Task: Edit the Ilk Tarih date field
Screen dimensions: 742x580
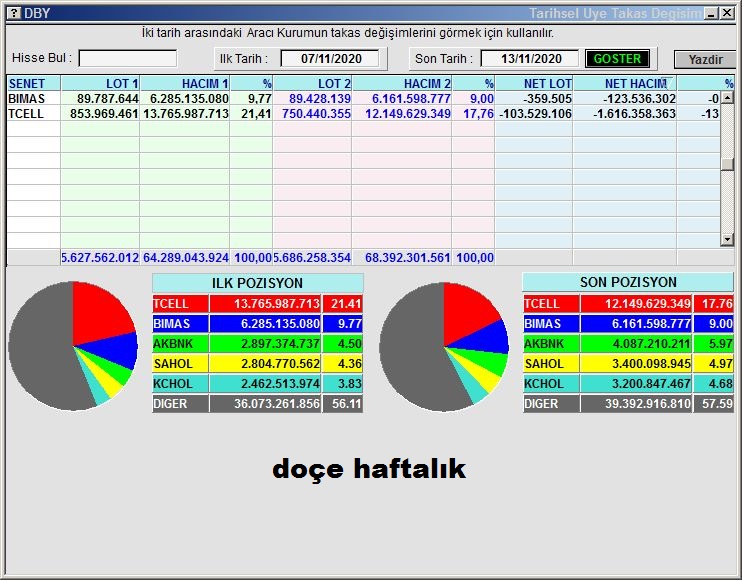Action: pos(330,59)
